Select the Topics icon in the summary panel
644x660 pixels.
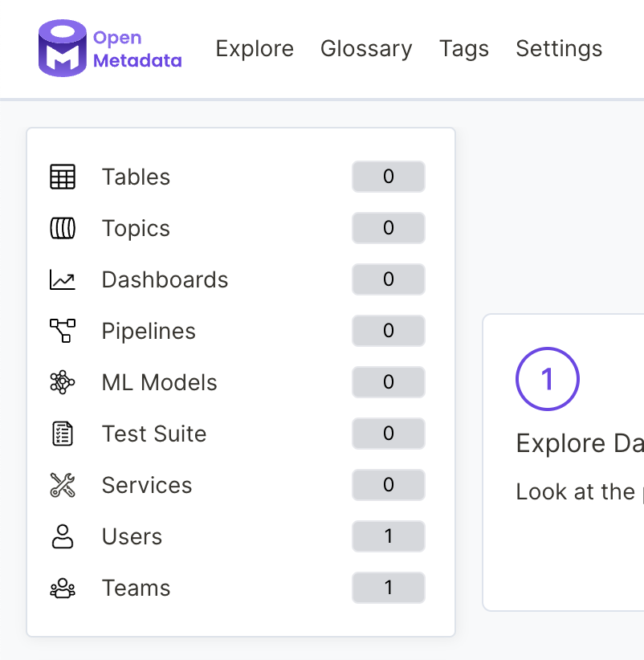(x=64, y=228)
